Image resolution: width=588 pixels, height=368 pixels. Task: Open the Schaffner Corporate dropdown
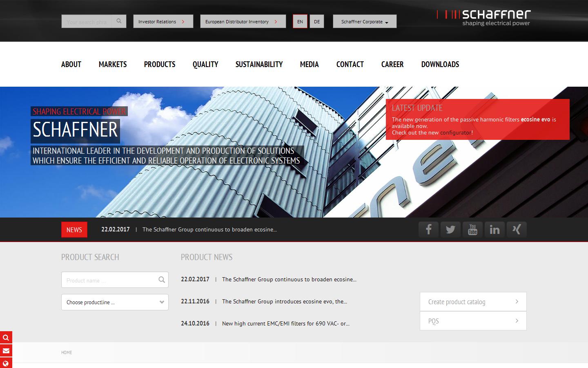[365, 21]
